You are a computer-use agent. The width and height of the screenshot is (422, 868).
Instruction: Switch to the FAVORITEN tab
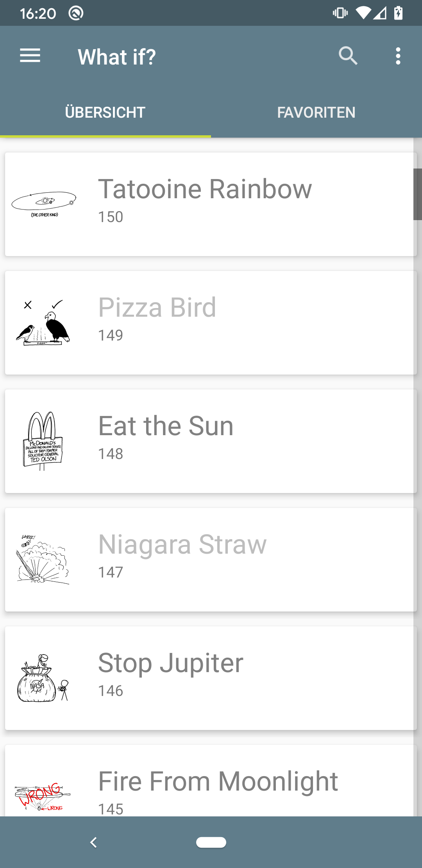click(x=316, y=113)
